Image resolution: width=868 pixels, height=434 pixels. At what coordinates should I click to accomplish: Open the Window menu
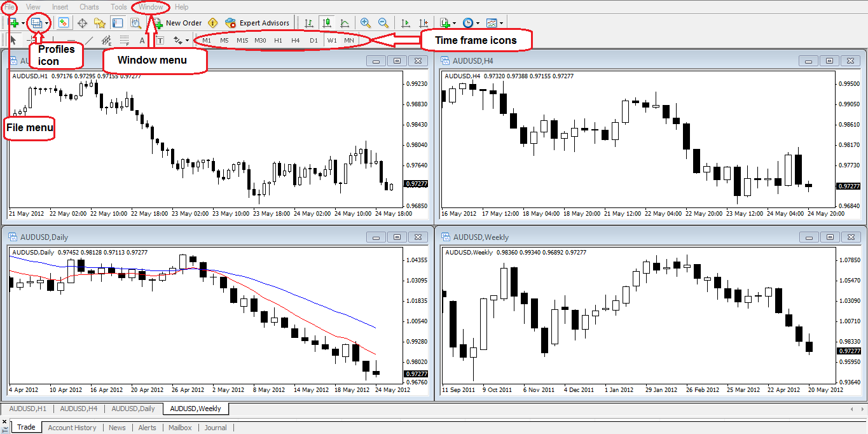point(151,7)
